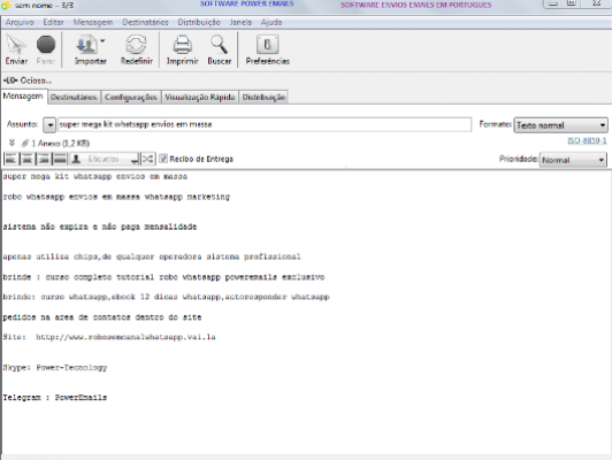Open the Distribuição menu
The width and height of the screenshot is (612, 460).
(x=199, y=22)
